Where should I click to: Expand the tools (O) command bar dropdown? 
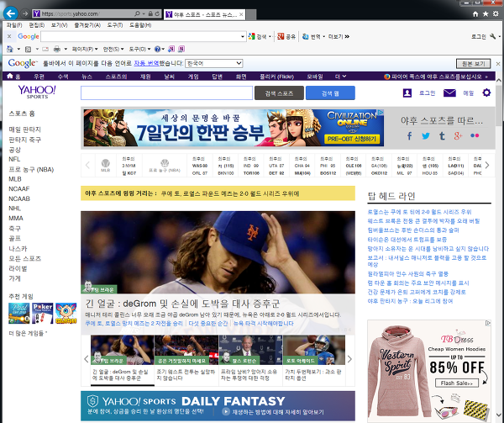[x=149, y=49]
